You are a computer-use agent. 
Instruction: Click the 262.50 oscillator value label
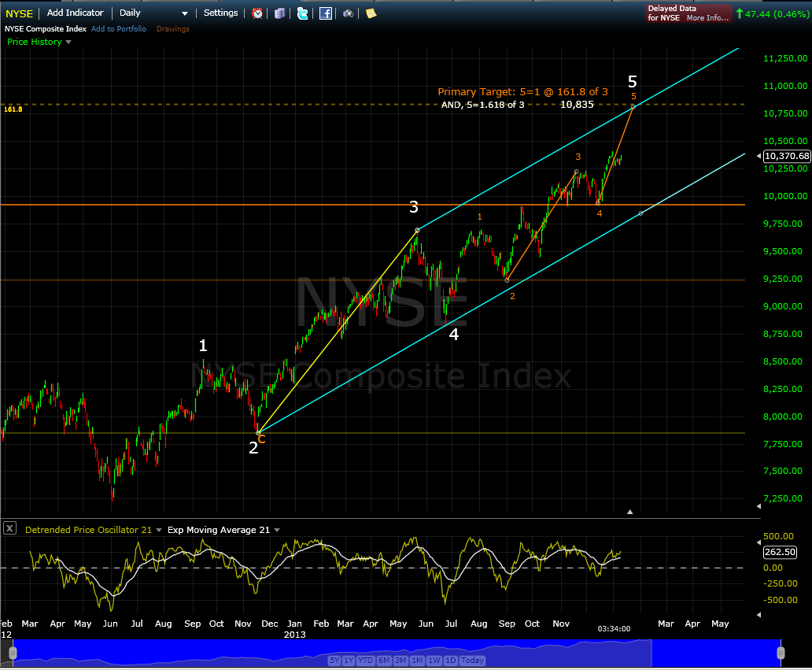coord(781,552)
